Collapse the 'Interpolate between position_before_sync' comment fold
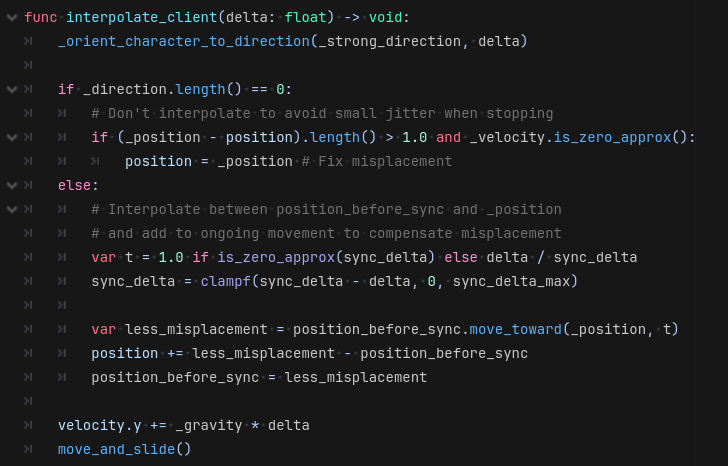This screenshot has height=466, width=728. [x=11, y=209]
